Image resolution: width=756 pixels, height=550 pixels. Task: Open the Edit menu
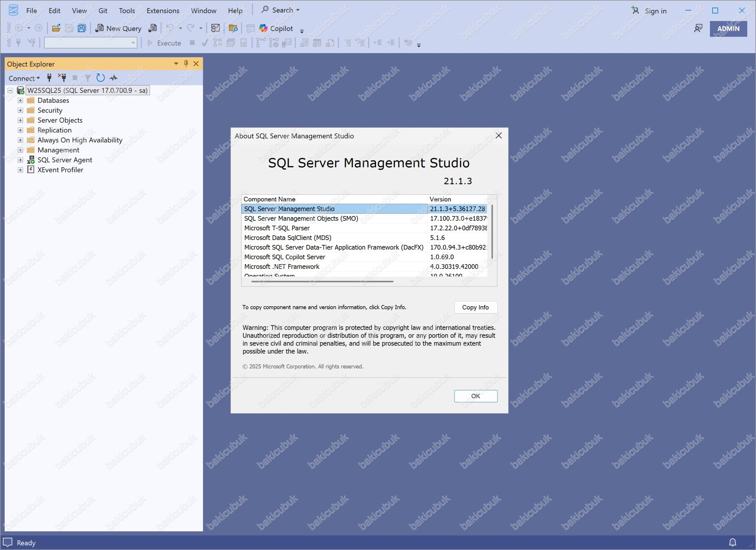[x=54, y=11]
